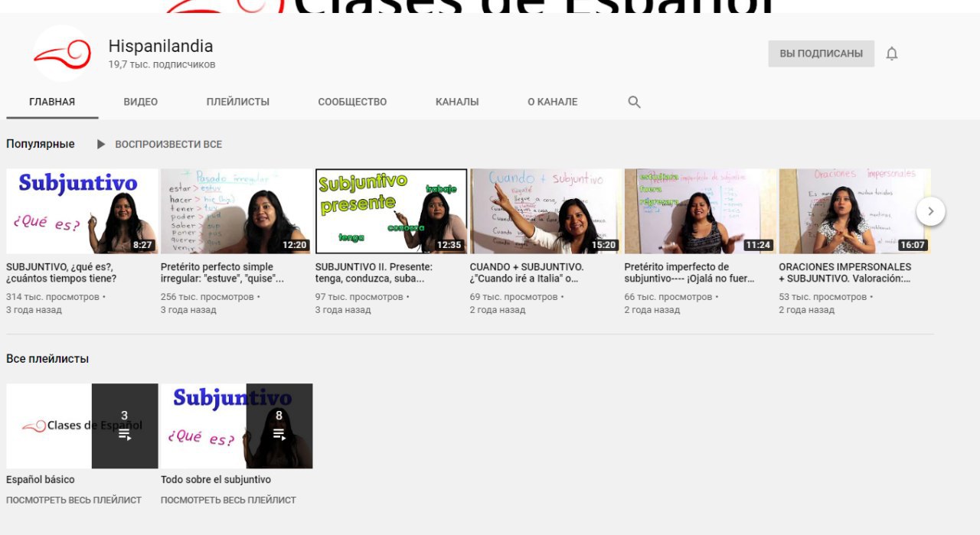Click the Все плейлисты heading
The image size is (980, 535).
[47, 359]
